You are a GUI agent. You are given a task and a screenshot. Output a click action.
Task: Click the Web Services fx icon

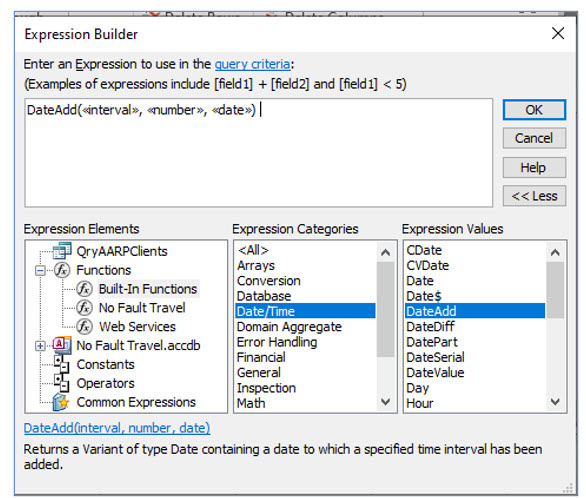point(84,327)
